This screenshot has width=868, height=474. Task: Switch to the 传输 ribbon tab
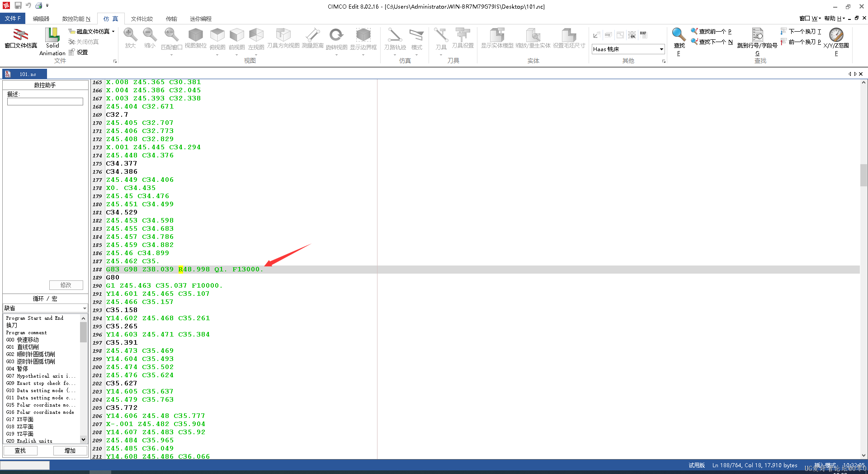pyautogui.click(x=171, y=19)
